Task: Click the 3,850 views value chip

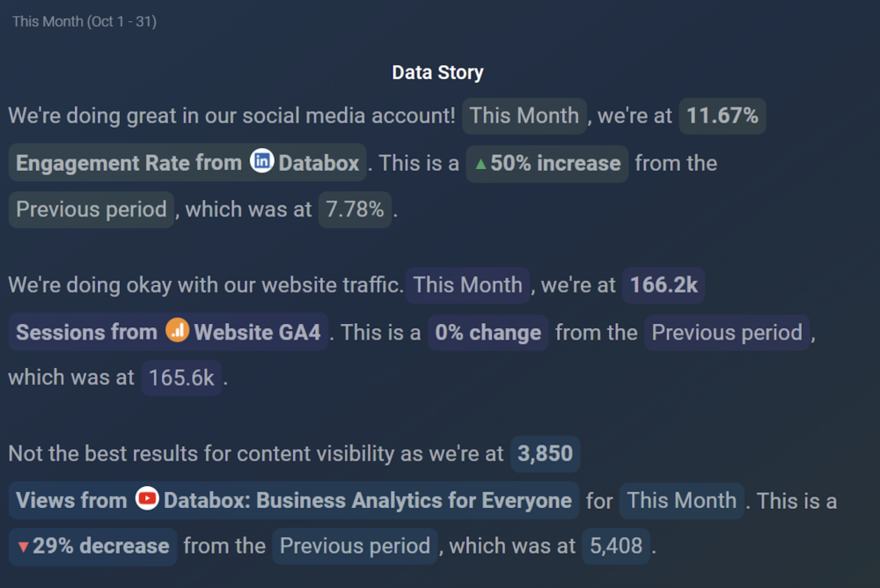Action: (545, 454)
